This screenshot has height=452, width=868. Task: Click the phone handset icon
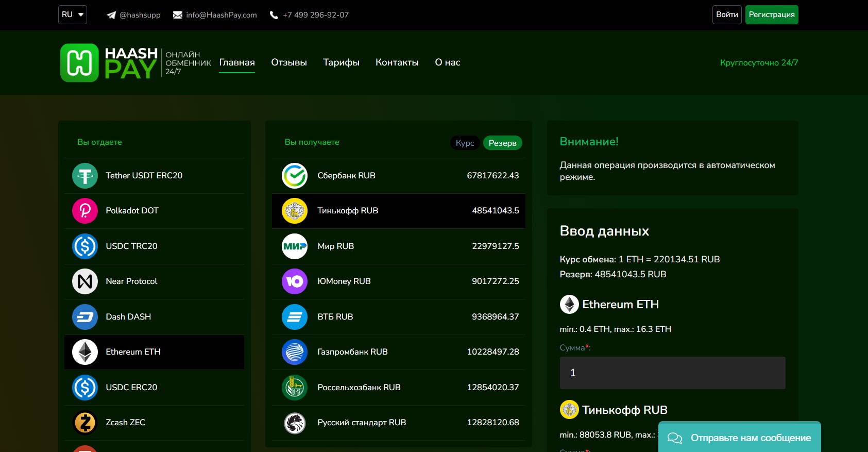tap(274, 15)
